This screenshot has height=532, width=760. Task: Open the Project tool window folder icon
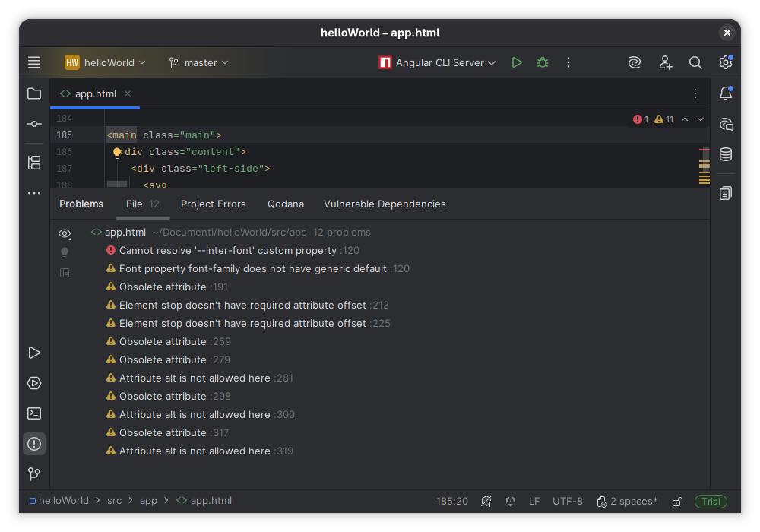tap(34, 93)
